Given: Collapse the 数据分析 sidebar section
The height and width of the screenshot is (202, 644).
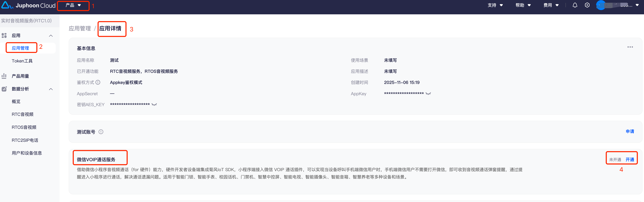Looking at the screenshot, I should tap(51, 89).
